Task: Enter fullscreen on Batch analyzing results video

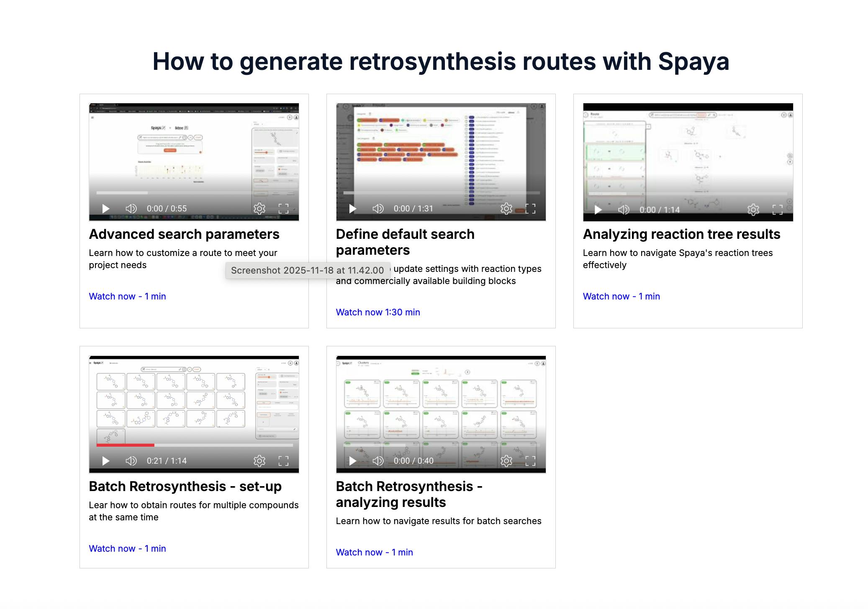Action: tap(531, 461)
